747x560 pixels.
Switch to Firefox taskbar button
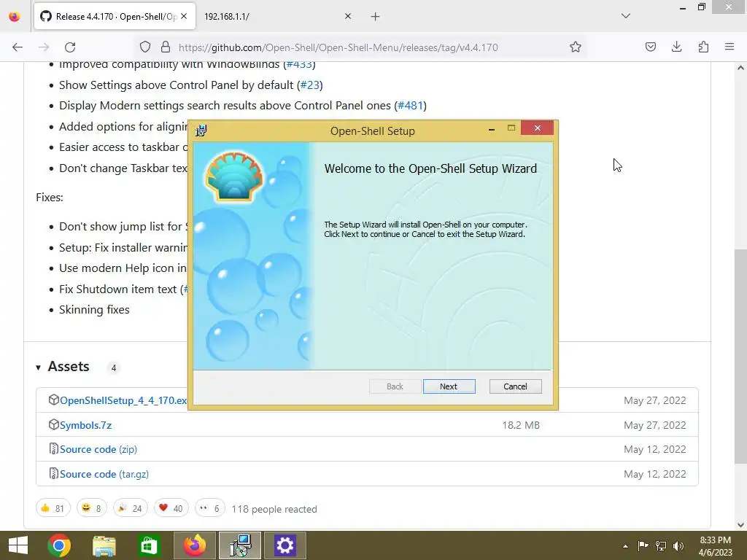pyautogui.click(x=194, y=545)
